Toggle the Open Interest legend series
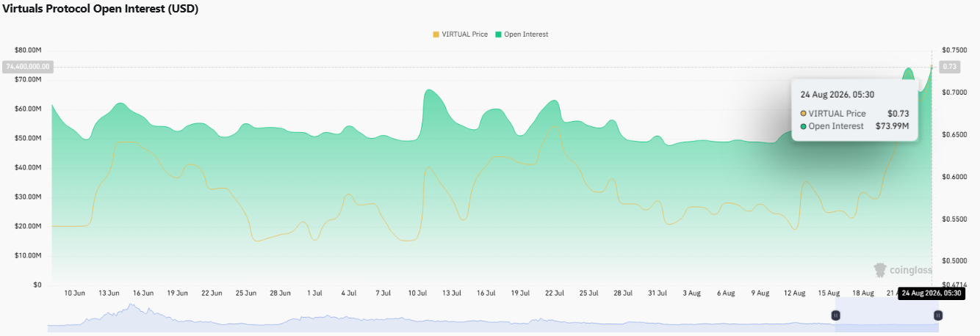Screen dimensions: 980x336 522,34
